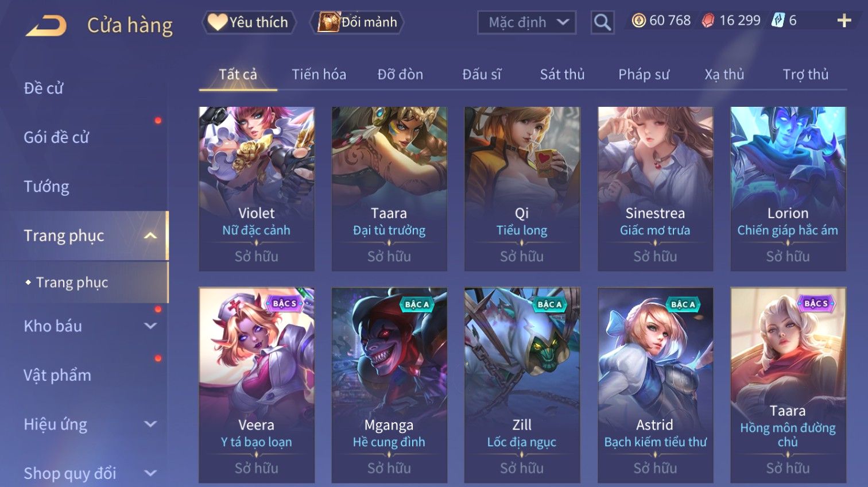This screenshot has width=868, height=487.
Task: Collapse the Trang phục sidebar section
Action: pyautogui.click(x=150, y=235)
